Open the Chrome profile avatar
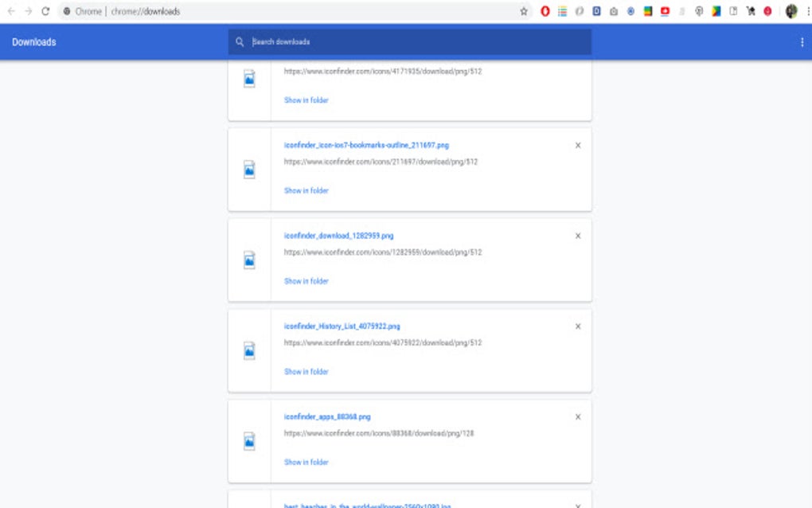Viewport: 812px width, 508px height. pyautogui.click(x=790, y=11)
